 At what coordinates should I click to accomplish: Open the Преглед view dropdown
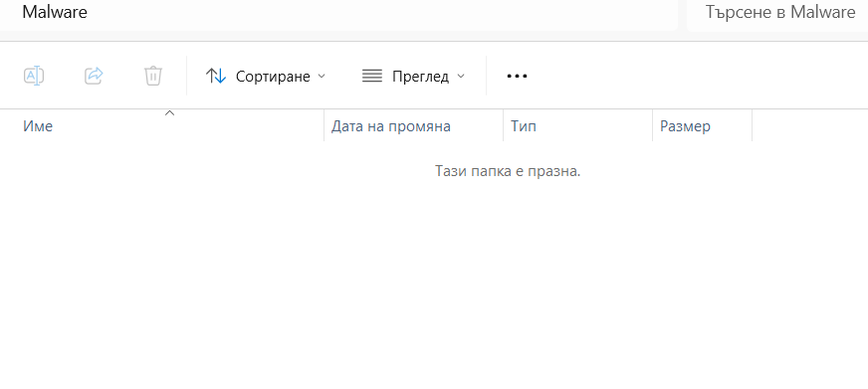413,76
